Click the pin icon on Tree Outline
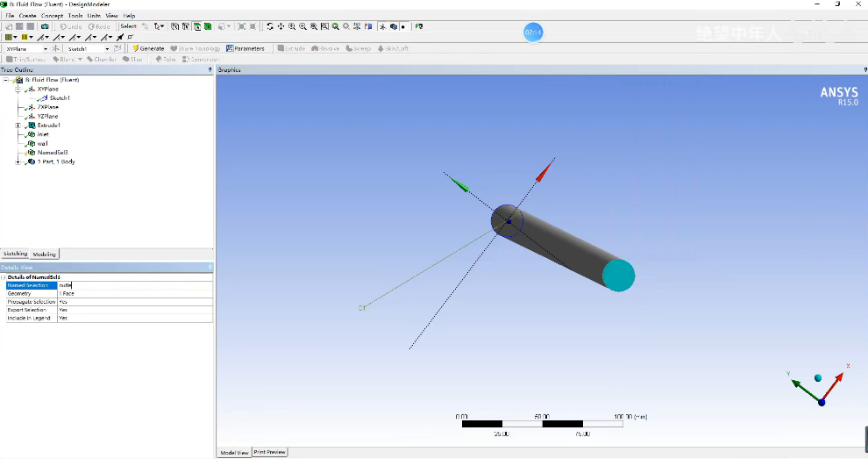The height and width of the screenshot is (459, 868). point(210,70)
